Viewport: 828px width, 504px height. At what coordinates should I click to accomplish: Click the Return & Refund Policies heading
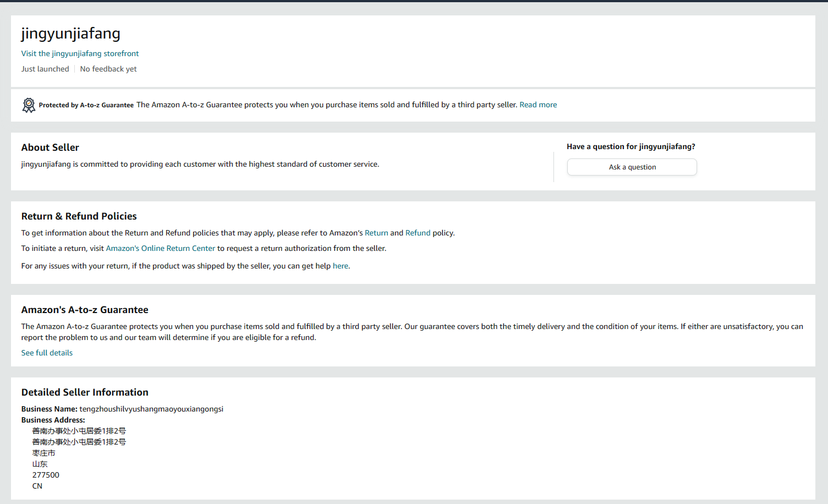(x=79, y=216)
